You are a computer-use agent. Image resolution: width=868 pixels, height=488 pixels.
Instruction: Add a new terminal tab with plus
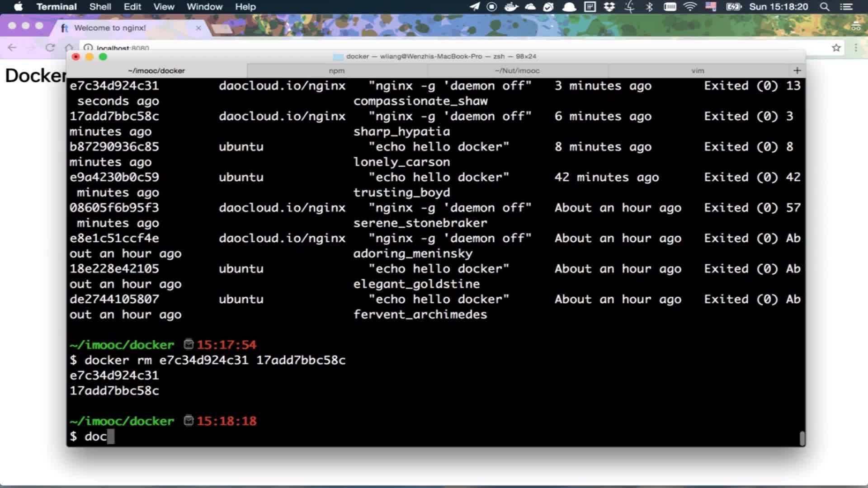[x=797, y=70]
